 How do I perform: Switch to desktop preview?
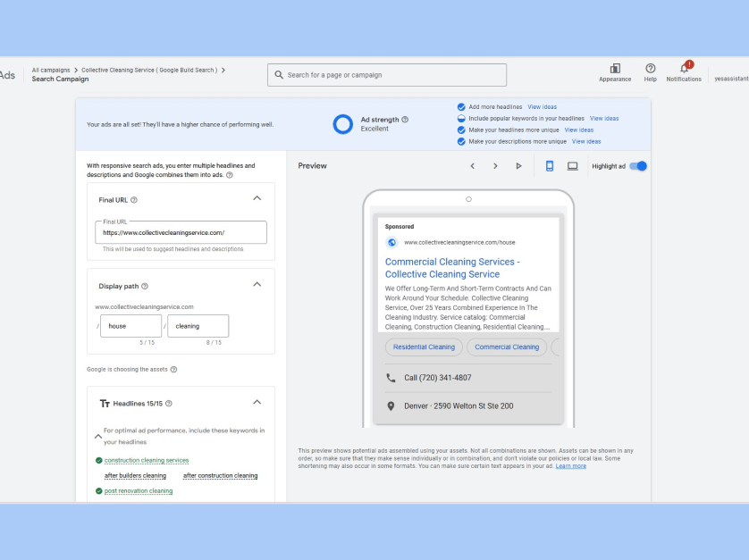573,166
